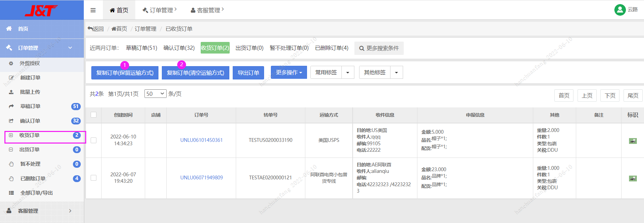This screenshot has width=644, height=223.
Task: Select the 出货订单(0) filter tab
Action: click(x=249, y=48)
